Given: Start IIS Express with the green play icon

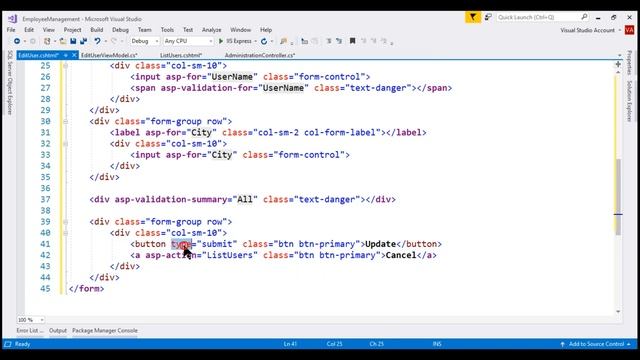Looking at the screenshot, I should click(x=221, y=41).
